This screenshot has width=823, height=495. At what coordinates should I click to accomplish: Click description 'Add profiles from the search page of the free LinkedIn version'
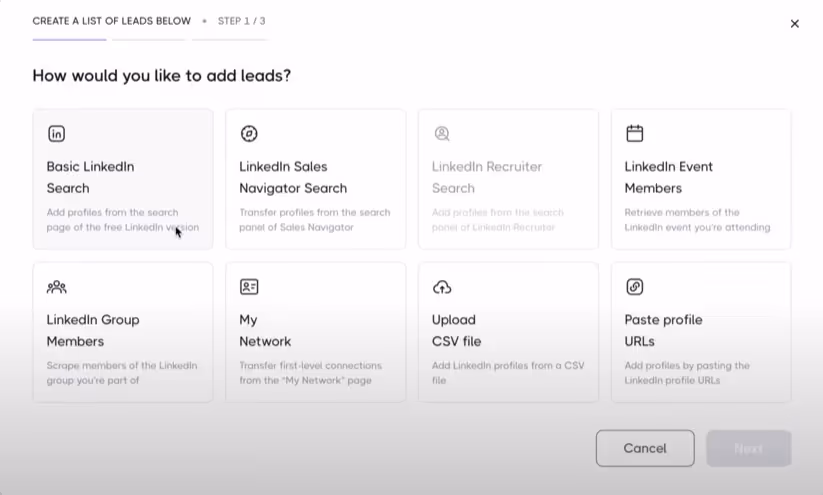(x=123, y=220)
